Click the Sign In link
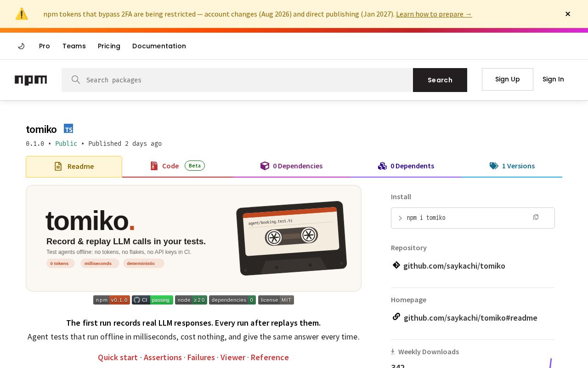 coord(553,79)
